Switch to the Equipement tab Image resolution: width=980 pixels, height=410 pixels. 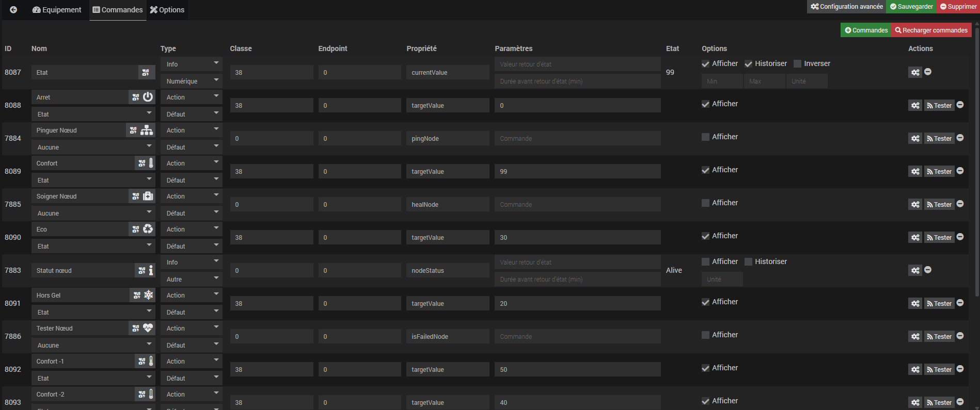click(x=57, y=10)
